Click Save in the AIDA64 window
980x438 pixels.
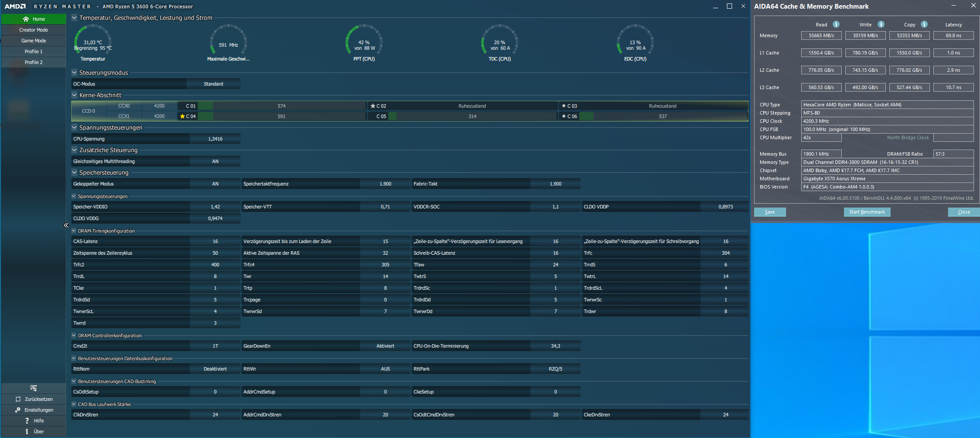pyautogui.click(x=770, y=212)
